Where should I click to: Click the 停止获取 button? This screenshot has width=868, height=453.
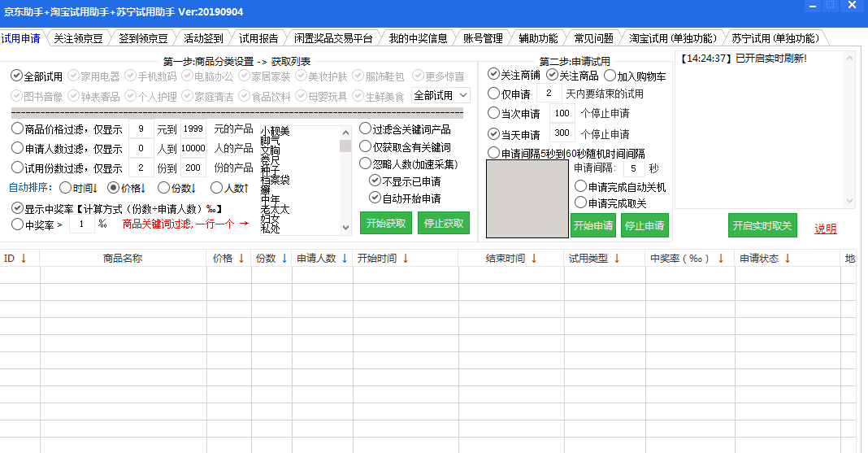click(444, 223)
